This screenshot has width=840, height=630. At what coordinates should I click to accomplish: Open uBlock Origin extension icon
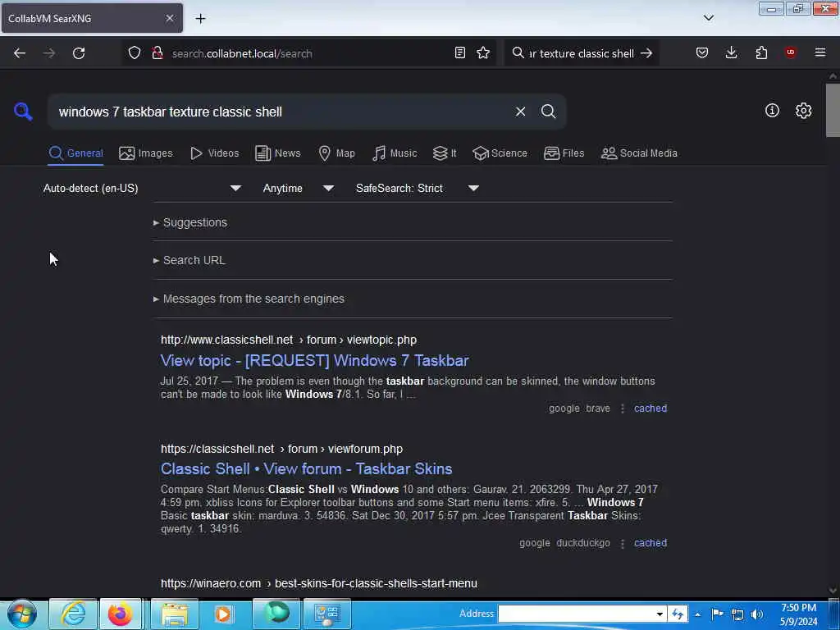click(790, 52)
